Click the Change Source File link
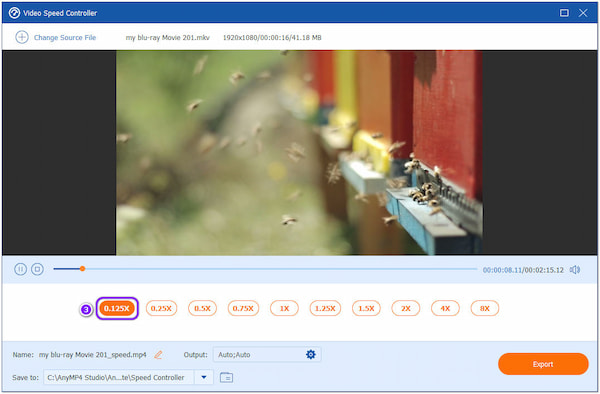Viewport: 600px width, 394px height. click(65, 37)
